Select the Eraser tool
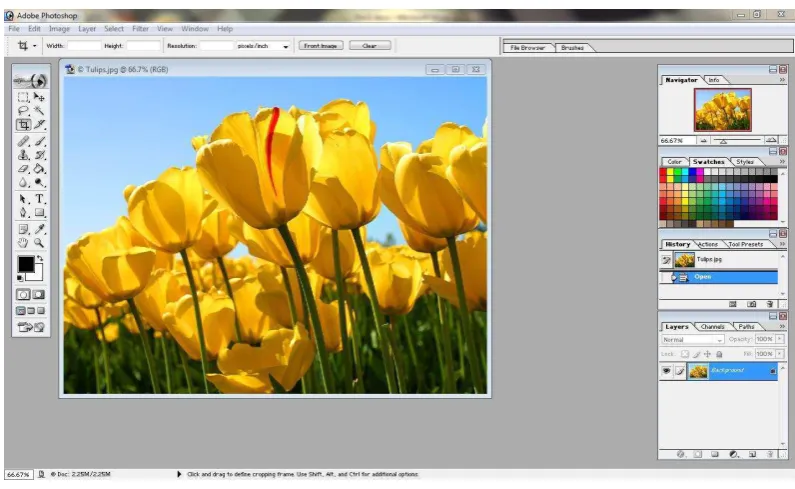The height and width of the screenshot is (489, 795). click(23, 168)
